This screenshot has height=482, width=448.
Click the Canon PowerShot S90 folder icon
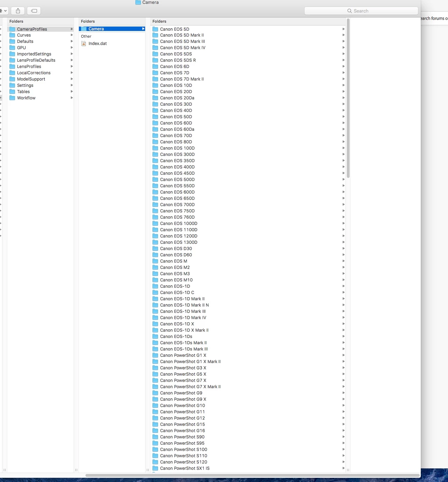pos(155,437)
